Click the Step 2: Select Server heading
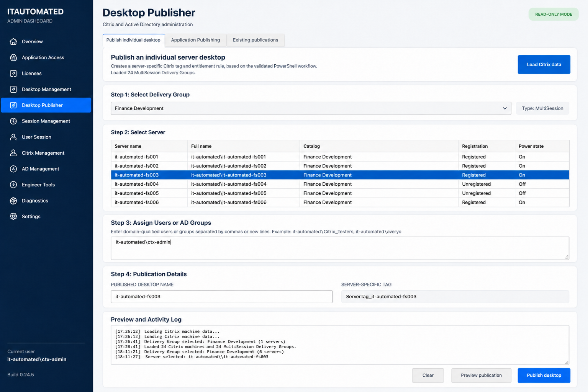588x392 pixels. coord(138,132)
